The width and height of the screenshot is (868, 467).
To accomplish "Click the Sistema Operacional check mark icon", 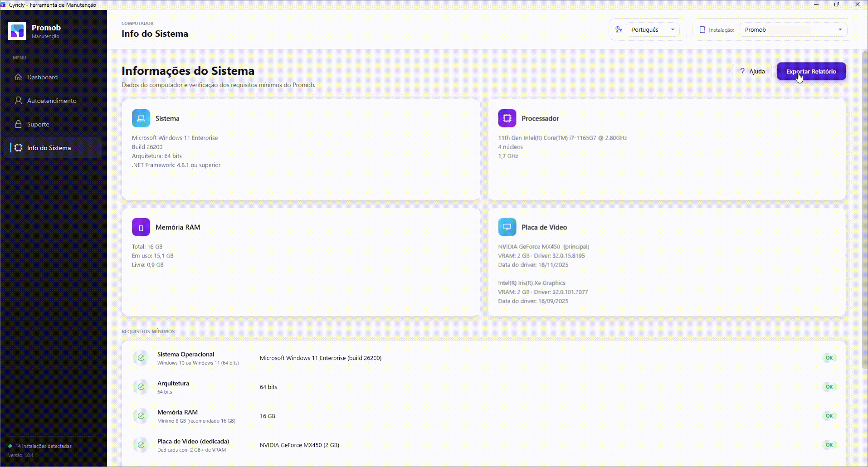I will click(x=141, y=358).
